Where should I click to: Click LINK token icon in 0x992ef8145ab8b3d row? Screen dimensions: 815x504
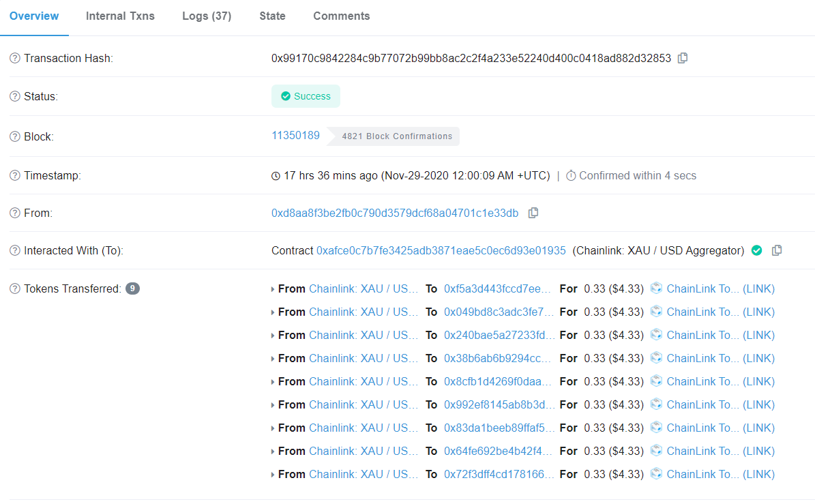pos(657,404)
